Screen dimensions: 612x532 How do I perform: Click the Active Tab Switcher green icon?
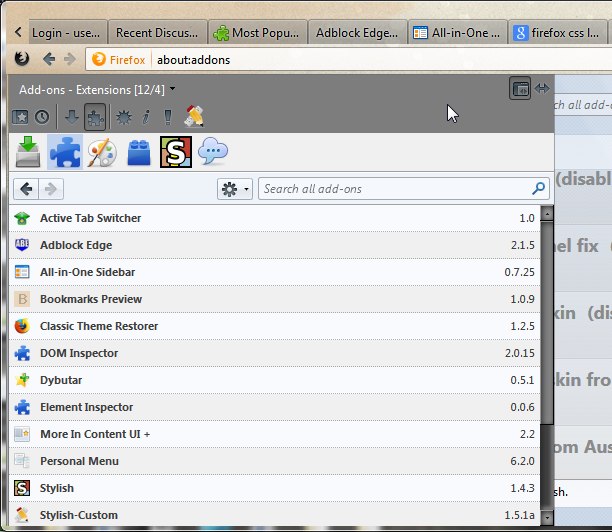coord(22,218)
